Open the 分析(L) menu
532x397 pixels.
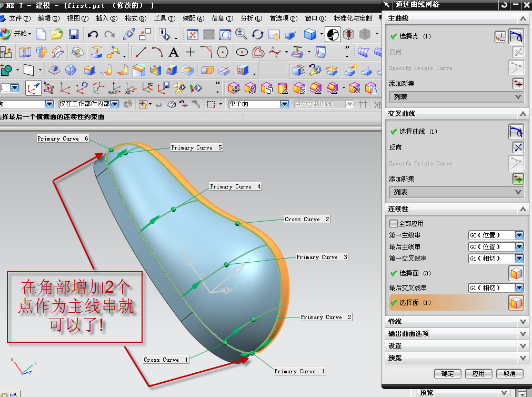[x=252, y=18]
